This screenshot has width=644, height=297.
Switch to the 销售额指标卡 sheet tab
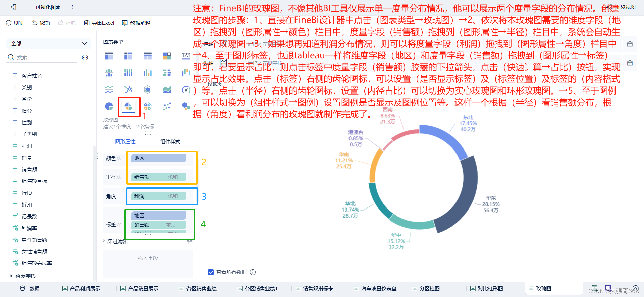click(314, 288)
